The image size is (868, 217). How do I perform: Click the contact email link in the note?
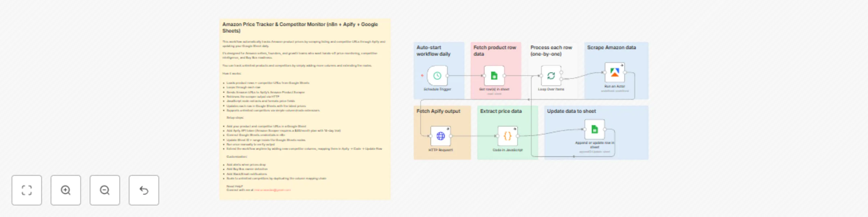[x=272, y=190]
